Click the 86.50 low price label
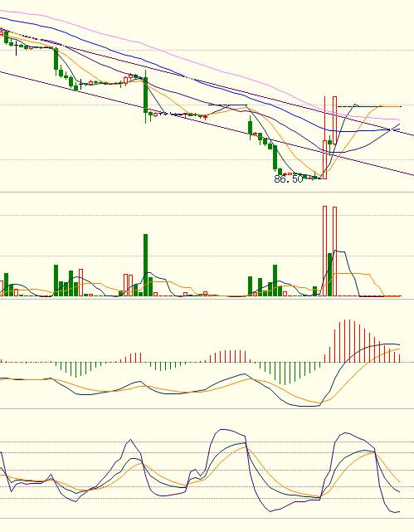The height and width of the screenshot is (532, 414). pos(288,178)
